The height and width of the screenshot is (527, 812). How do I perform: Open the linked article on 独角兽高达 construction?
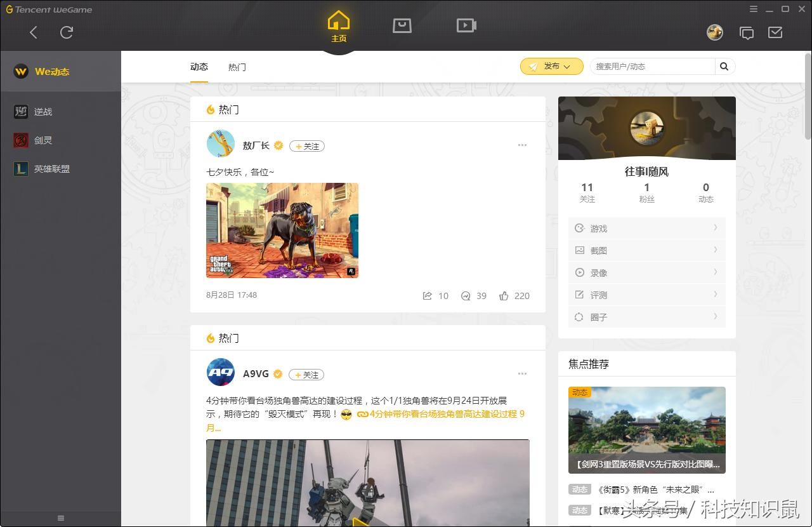tap(443, 414)
